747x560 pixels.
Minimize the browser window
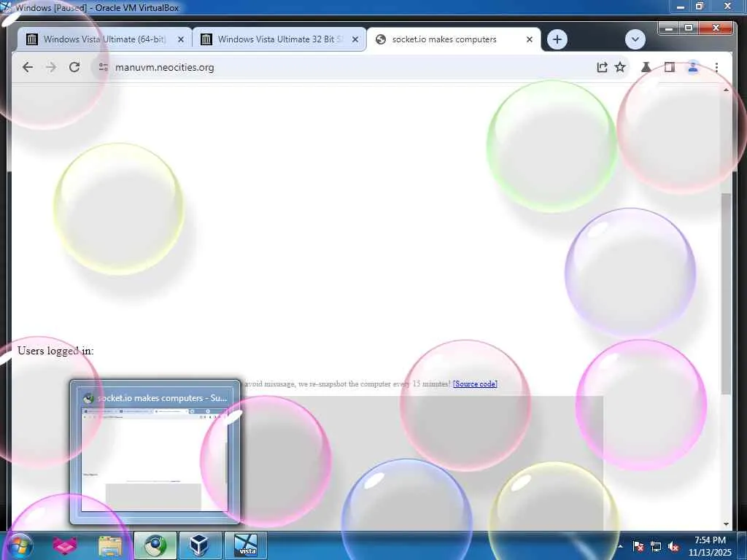(x=669, y=28)
